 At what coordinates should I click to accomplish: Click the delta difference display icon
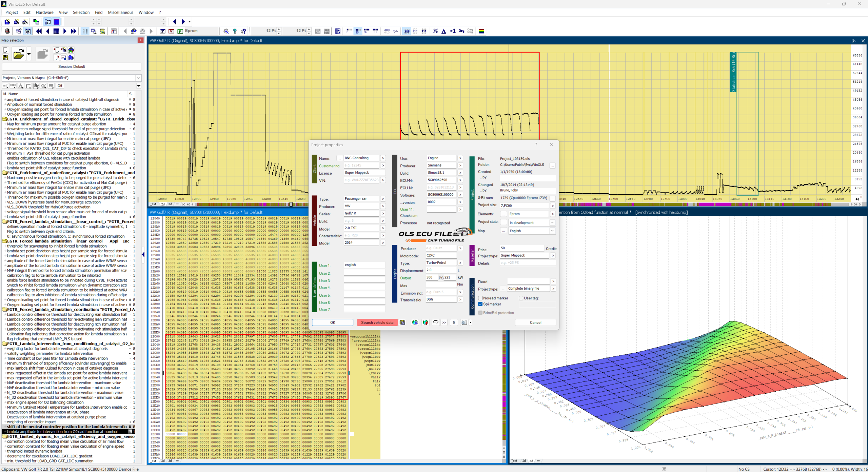444,31
